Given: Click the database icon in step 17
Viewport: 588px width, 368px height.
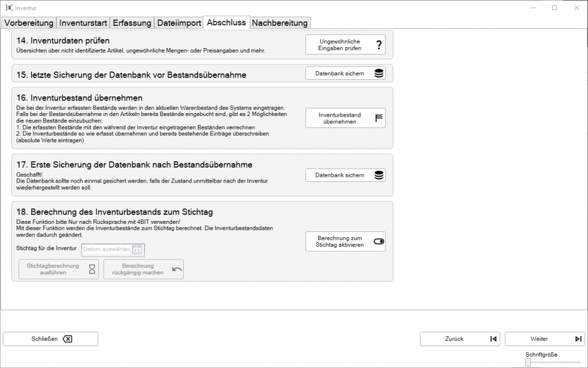Looking at the screenshot, I should click(x=379, y=175).
